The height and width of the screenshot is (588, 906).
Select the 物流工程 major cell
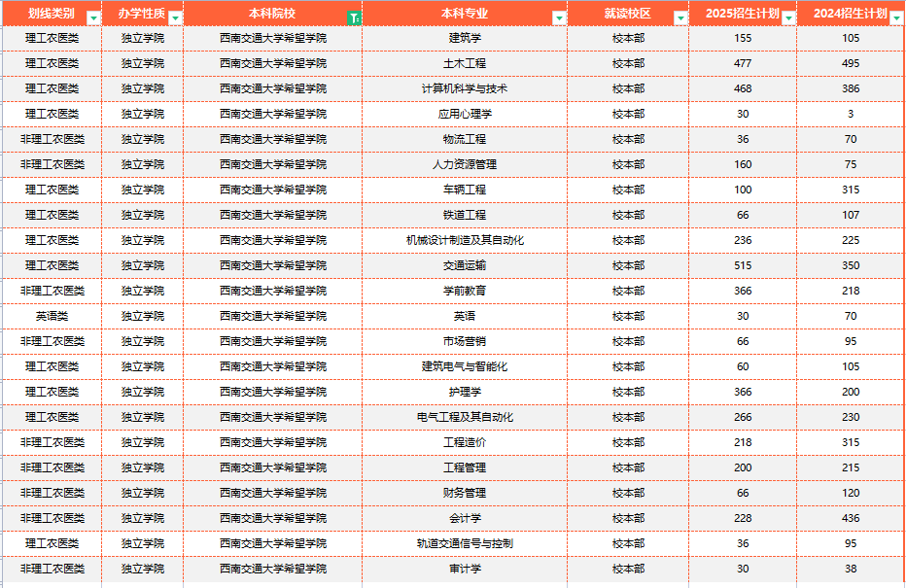tap(465, 139)
